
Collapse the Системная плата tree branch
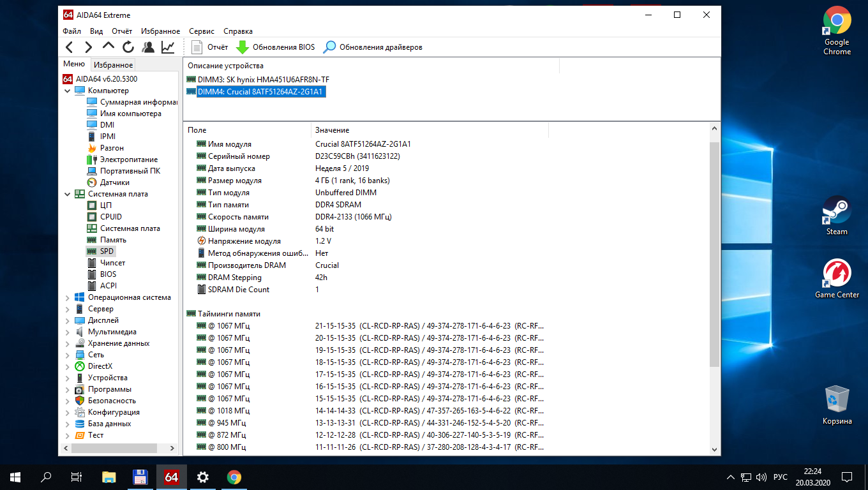68,194
